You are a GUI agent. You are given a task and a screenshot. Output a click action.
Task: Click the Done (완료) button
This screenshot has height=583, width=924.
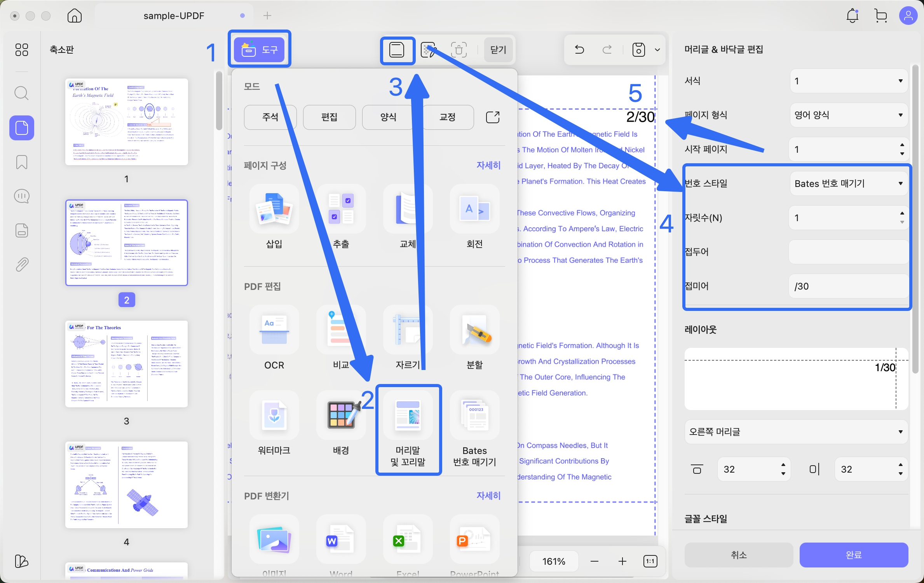tap(853, 555)
